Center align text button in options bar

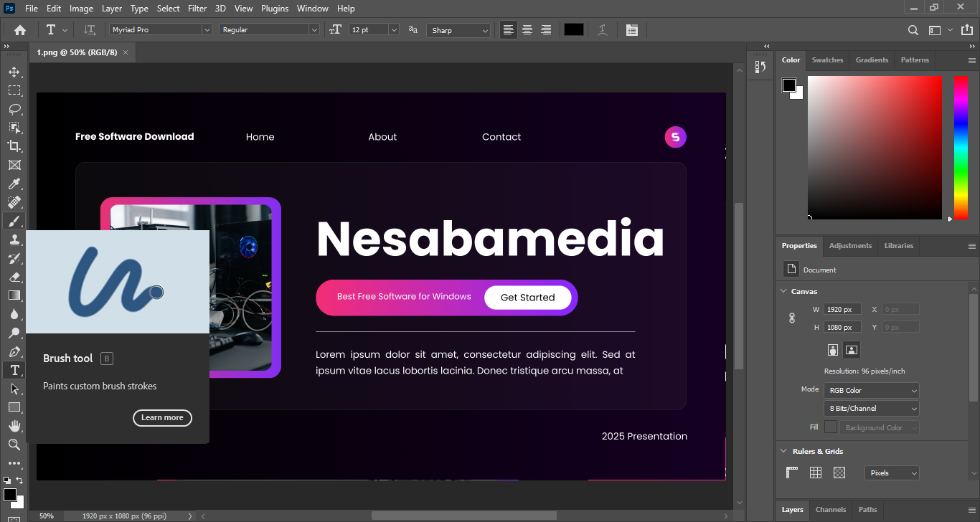point(527,30)
